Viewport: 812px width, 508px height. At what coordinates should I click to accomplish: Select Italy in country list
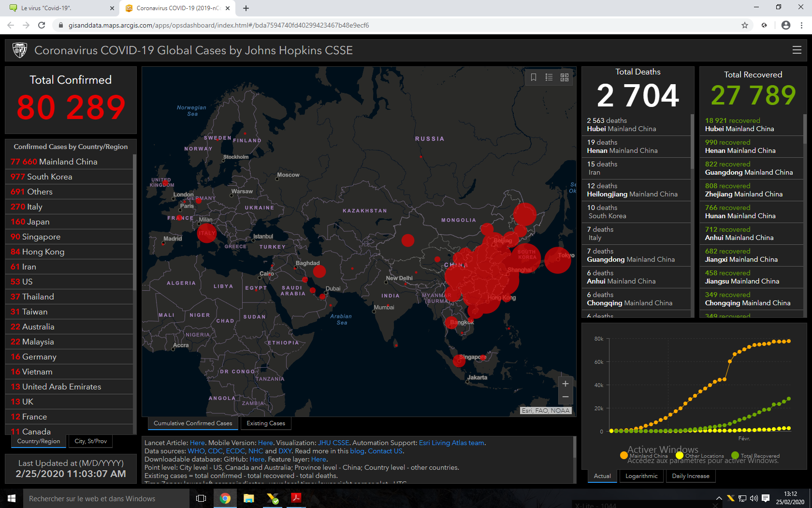pos(69,207)
